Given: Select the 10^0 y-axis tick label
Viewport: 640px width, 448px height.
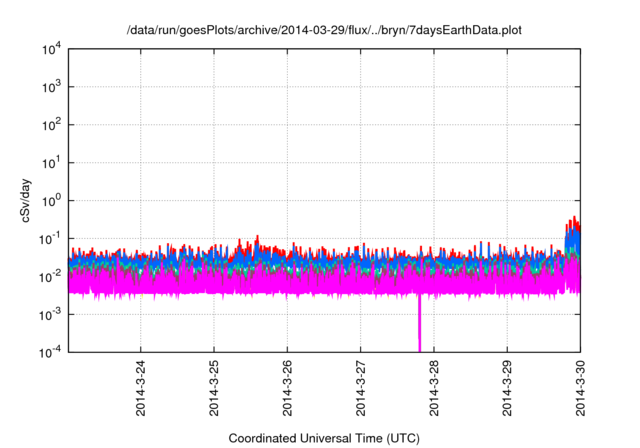Looking at the screenshot, I should [x=51, y=201].
